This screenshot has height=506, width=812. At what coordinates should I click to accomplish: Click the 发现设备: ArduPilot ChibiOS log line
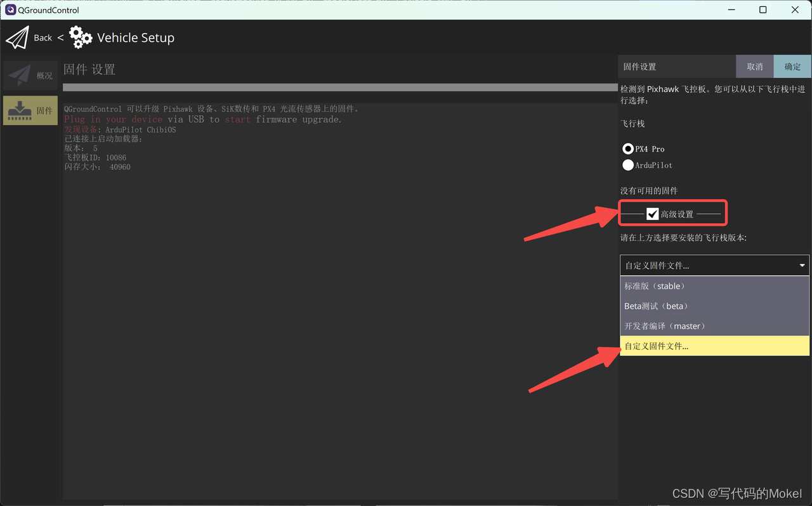120,129
